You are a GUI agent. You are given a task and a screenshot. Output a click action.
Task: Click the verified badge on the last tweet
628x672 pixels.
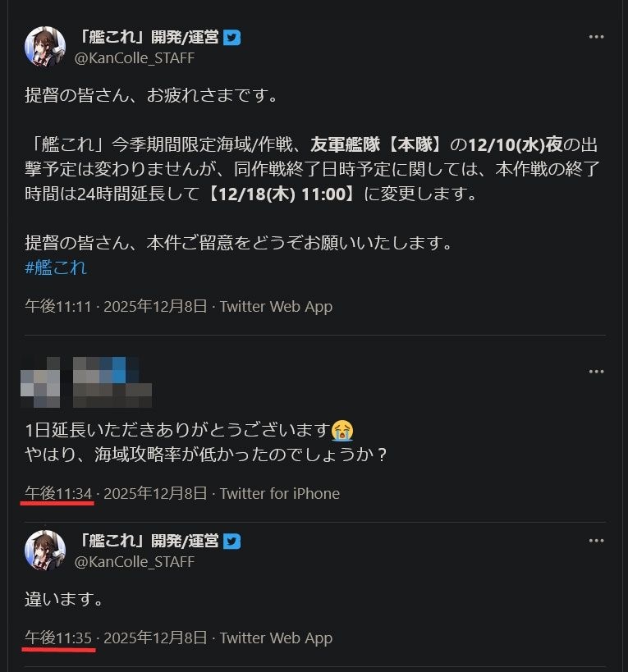[x=232, y=542]
